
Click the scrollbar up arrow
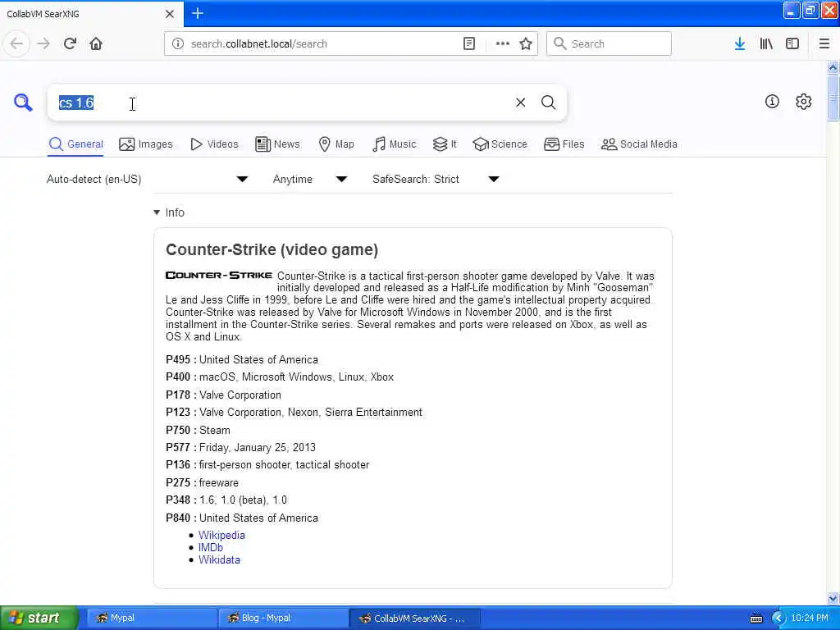[833, 67]
